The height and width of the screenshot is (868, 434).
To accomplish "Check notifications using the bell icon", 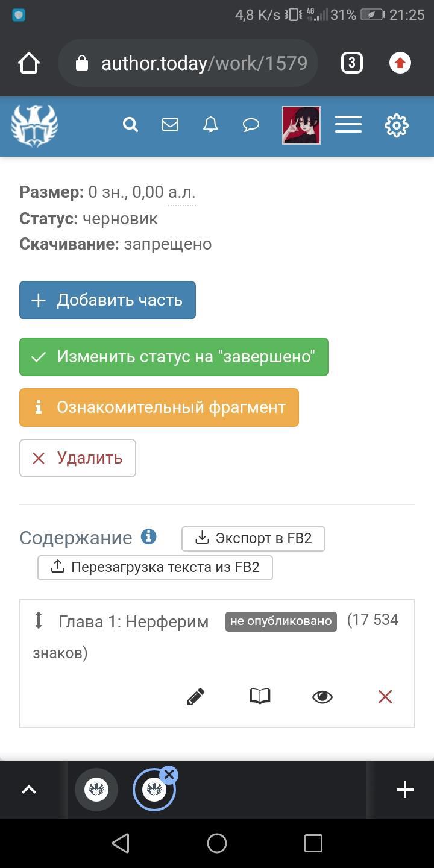I will click(x=210, y=125).
